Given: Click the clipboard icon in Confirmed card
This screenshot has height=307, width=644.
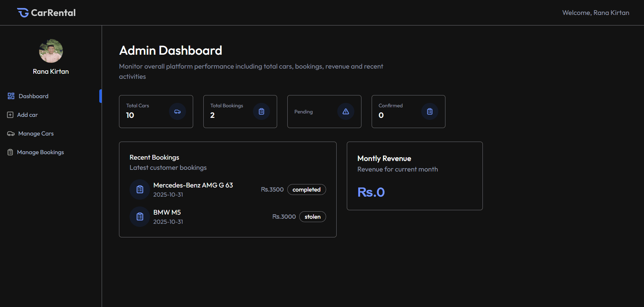Looking at the screenshot, I should pos(430,111).
